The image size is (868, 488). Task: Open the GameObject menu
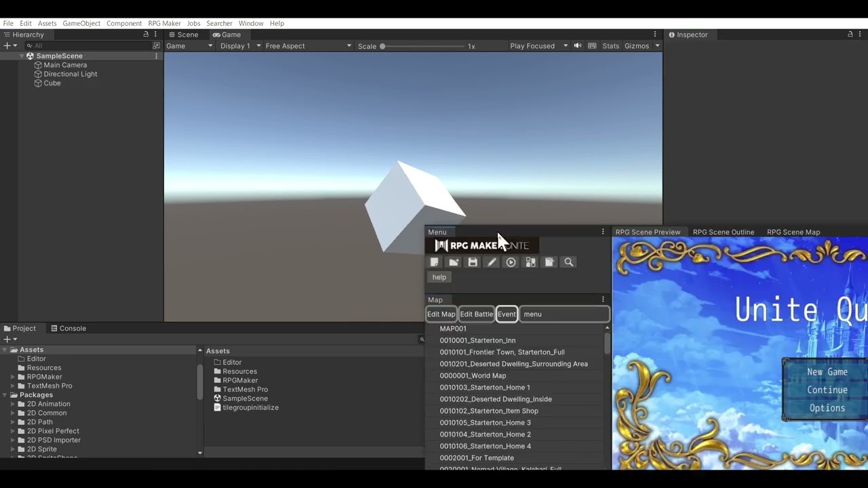(81, 23)
